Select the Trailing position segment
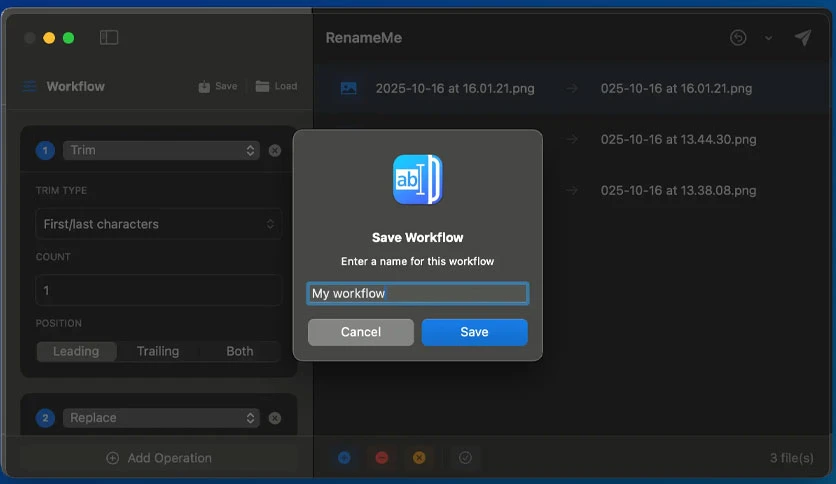This screenshot has height=484, width=836. (x=158, y=351)
